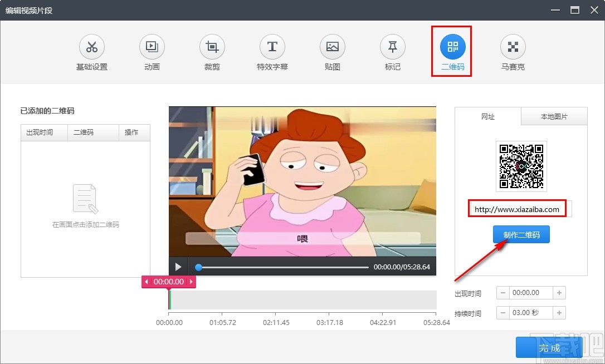Click the empty-list document icon
605x364 pixels.
click(x=86, y=199)
